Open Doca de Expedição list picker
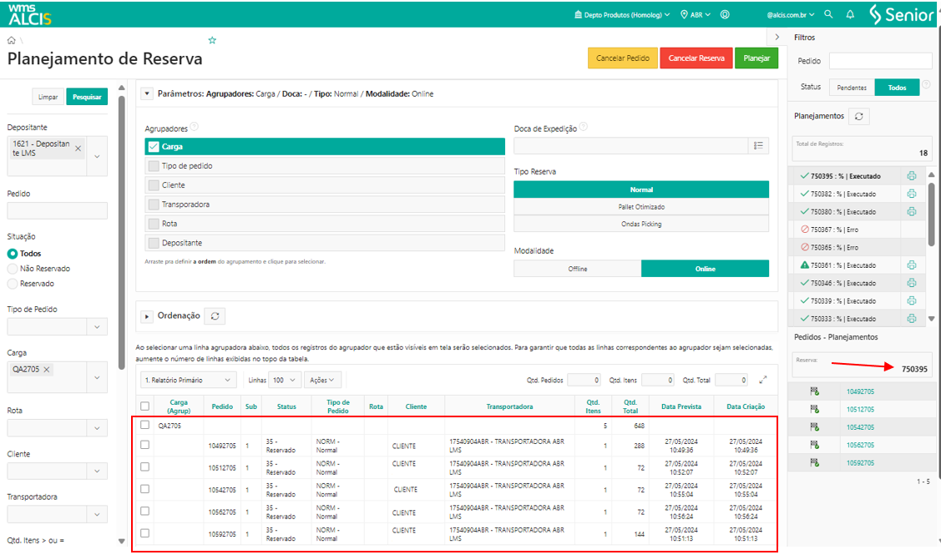941x560 pixels. point(758,146)
